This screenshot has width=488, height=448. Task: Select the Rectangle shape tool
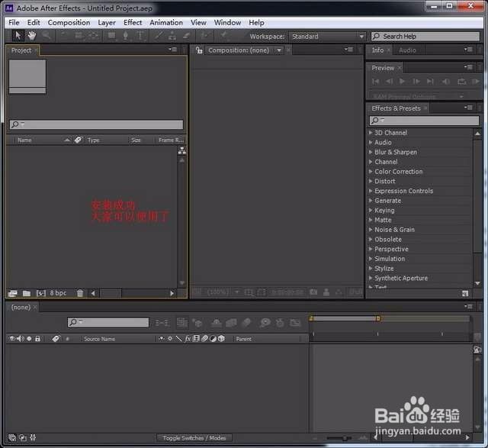[111, 36]
